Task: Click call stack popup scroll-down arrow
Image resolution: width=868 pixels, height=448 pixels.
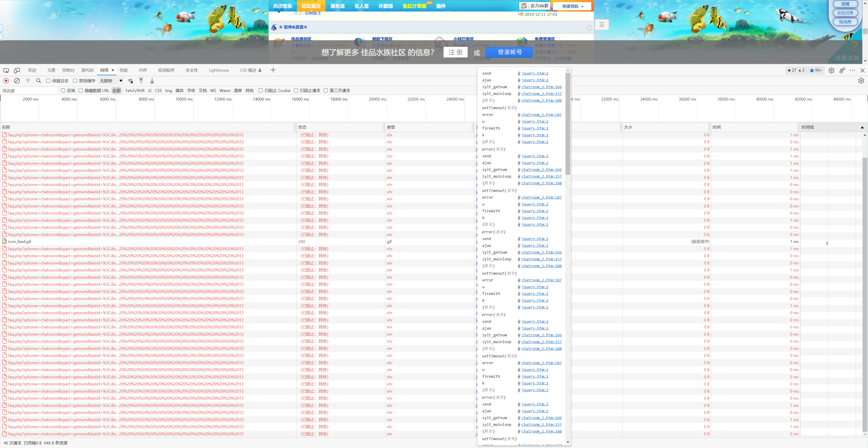Action: point(568,442)
